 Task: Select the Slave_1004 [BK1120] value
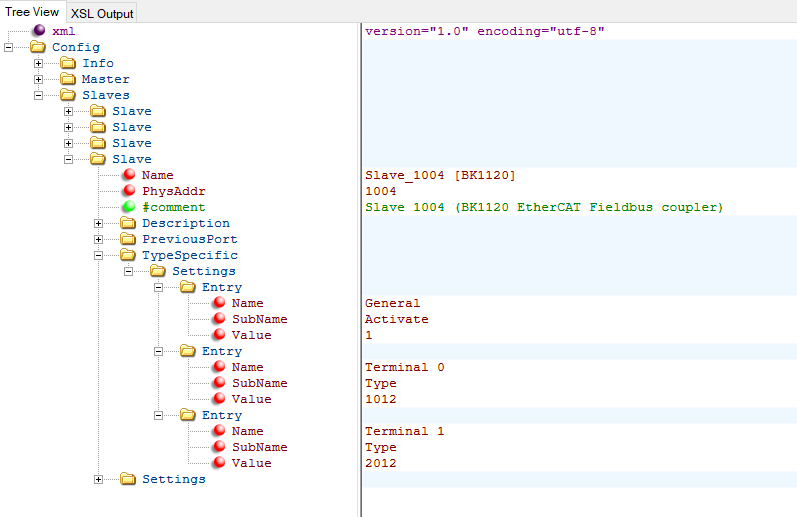coord(440,175)
